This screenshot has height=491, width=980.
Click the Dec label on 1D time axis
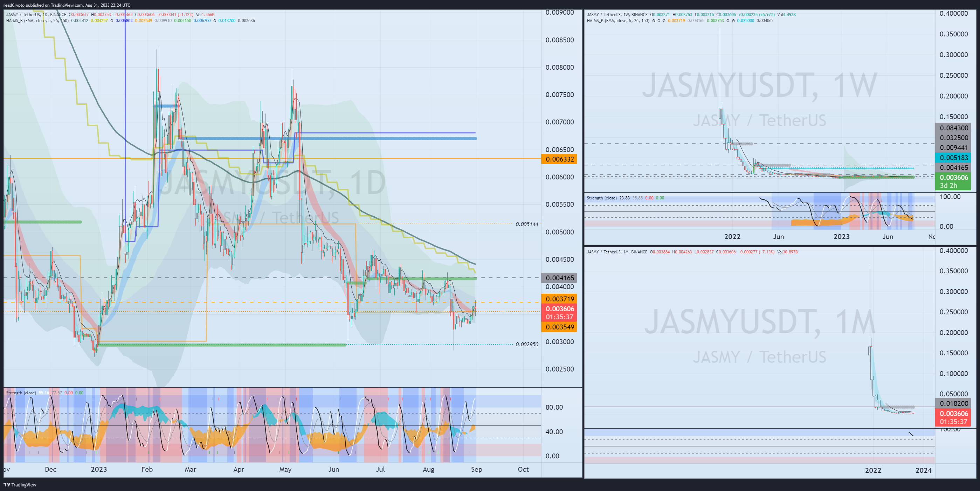50,469
